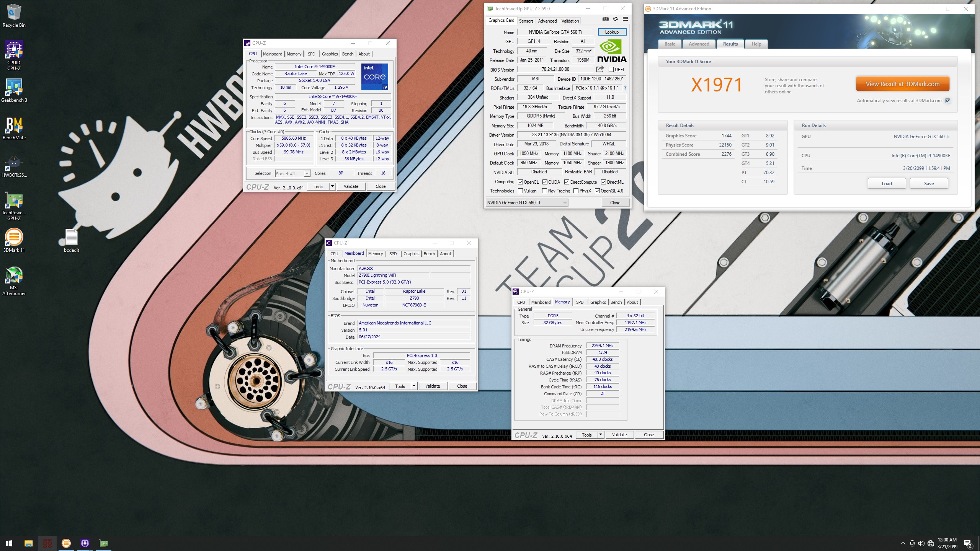This screenshot has height=551, width=980.
Task: Open the GPU selection dropdown in GPU-Z
Action: pos(527,203)
